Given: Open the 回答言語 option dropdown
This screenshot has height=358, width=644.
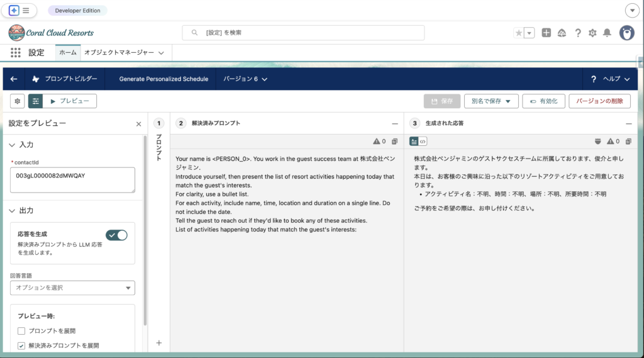Looking at the screenshot, I should pyautogui.click(x=72, y=288).
